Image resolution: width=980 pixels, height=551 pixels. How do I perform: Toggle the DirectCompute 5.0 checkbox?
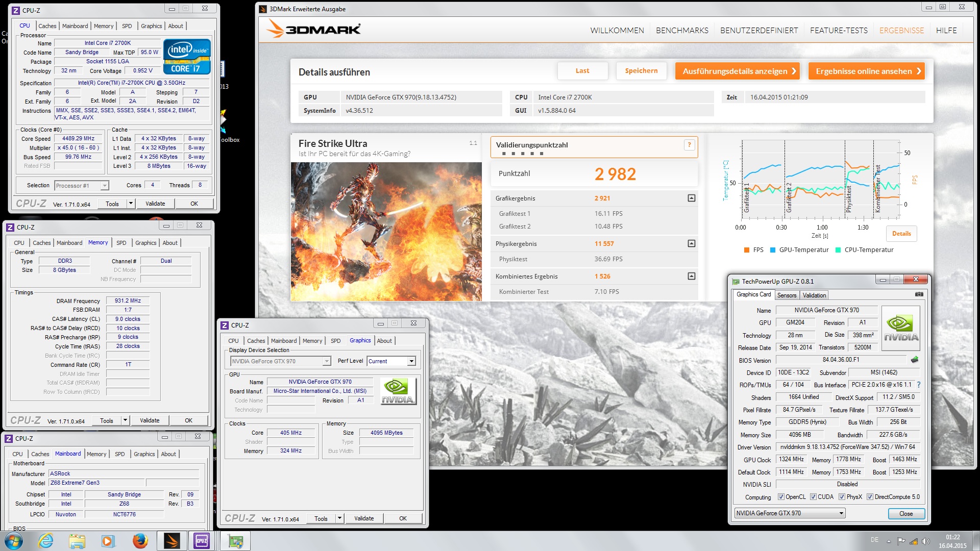click(x=870, y=497)
